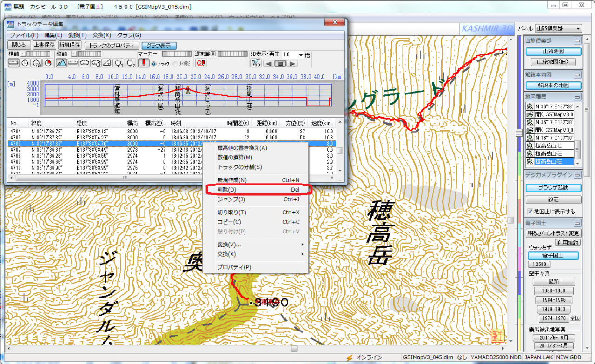Click the 上書保存 button
The image size is (595, 364).
pyautogui.click(x=44, y=45)
